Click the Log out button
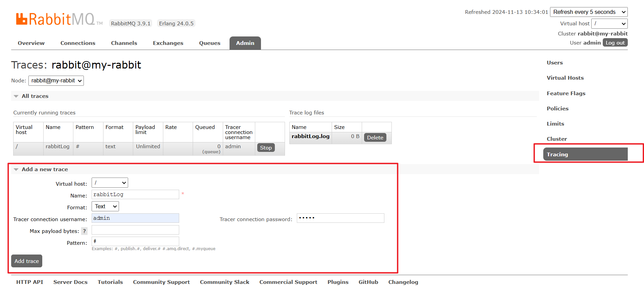The width and height of the screenshot is (644, 292). click(615, 43)
